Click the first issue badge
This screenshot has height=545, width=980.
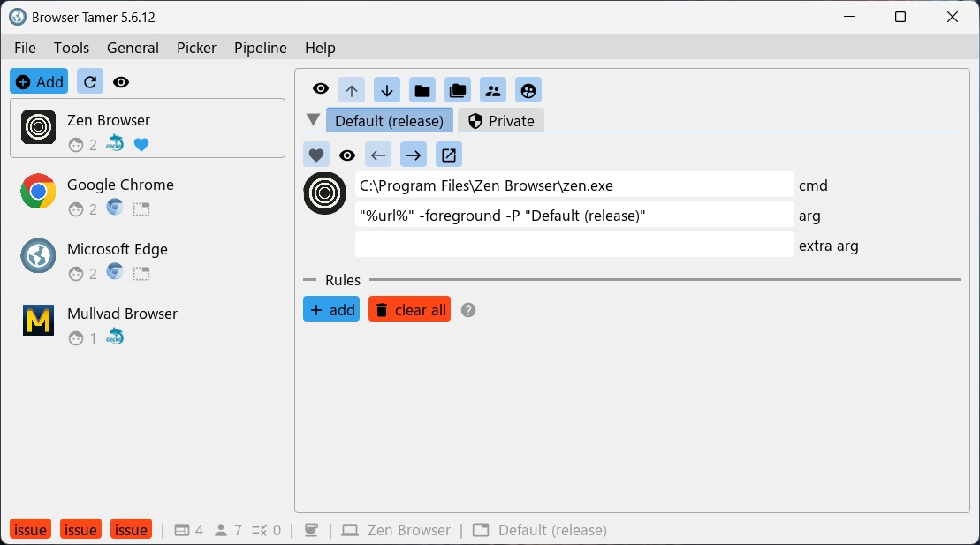tap(30, 529)
